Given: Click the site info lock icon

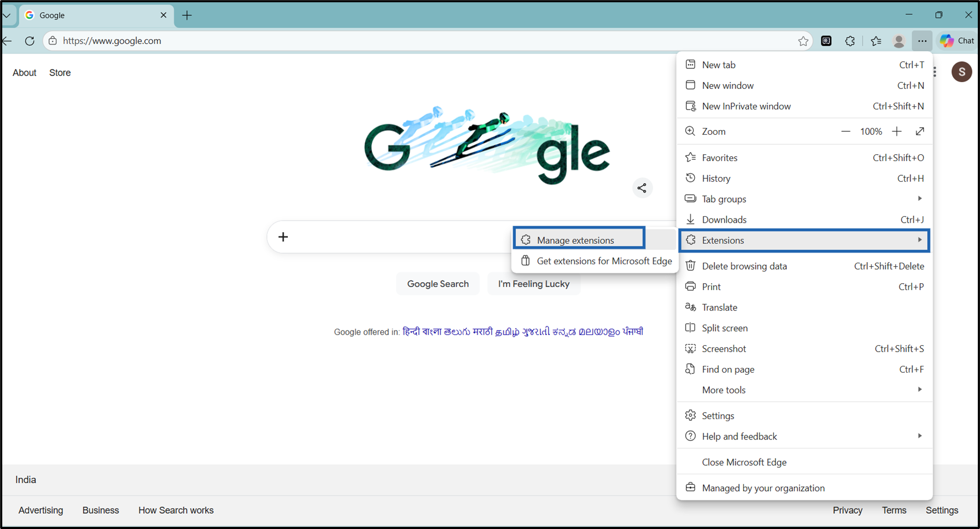Looking at the screenshot, I should coord(53,41).
